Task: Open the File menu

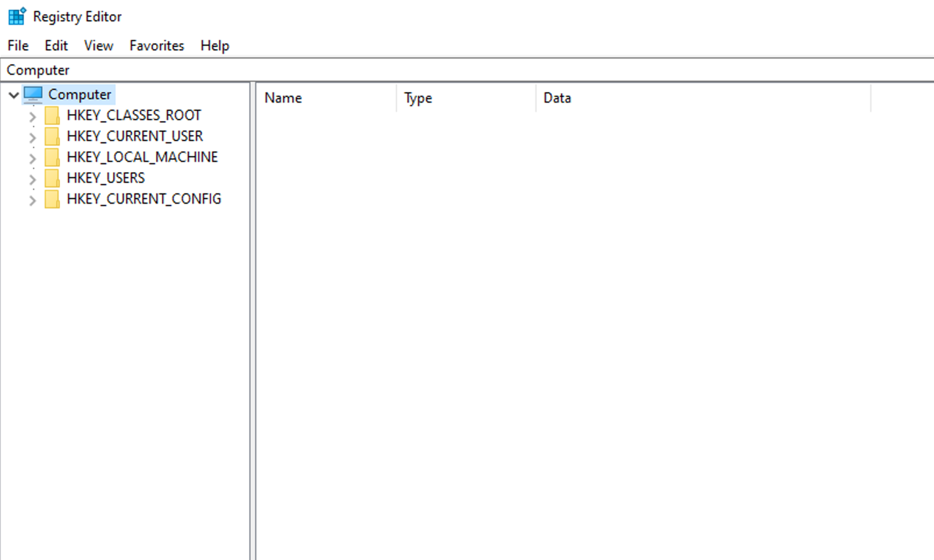Action: 17,45
